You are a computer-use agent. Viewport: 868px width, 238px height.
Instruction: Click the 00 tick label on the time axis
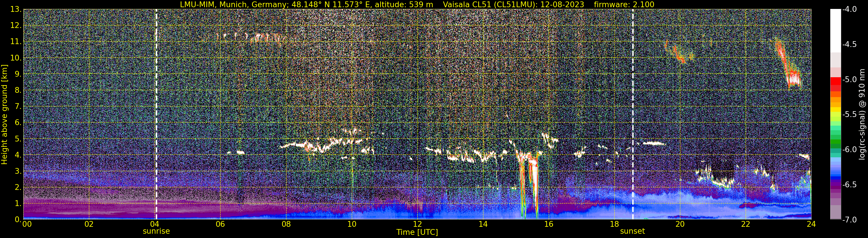[26, 224]
